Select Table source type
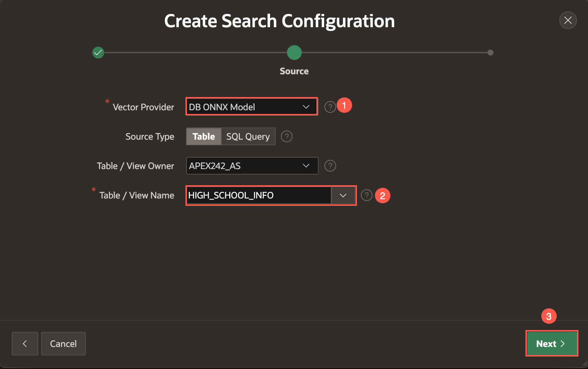This screenshot has height=369, width=588. click(204, 136)
